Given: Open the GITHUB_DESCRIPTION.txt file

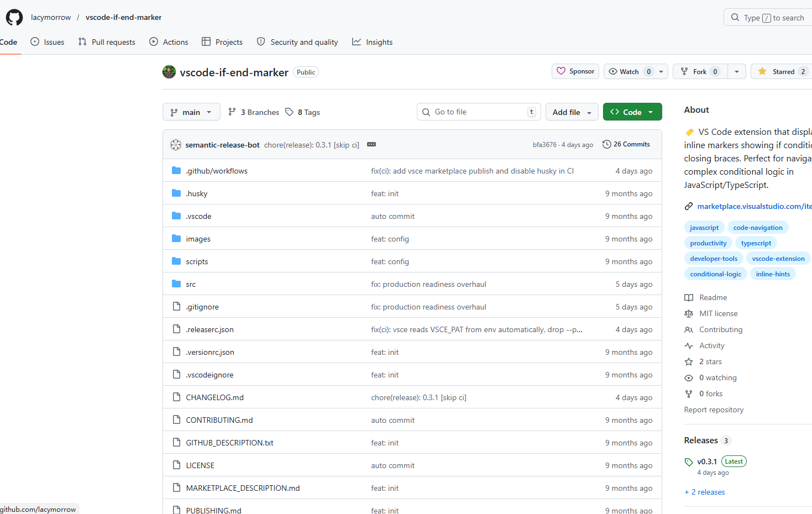Looking at the screenshot, I should click(x=229, y=443).
